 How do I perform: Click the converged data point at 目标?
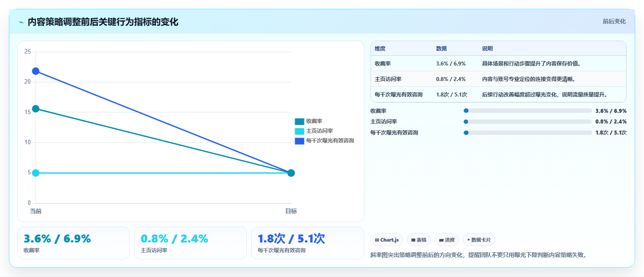(291, 173)
